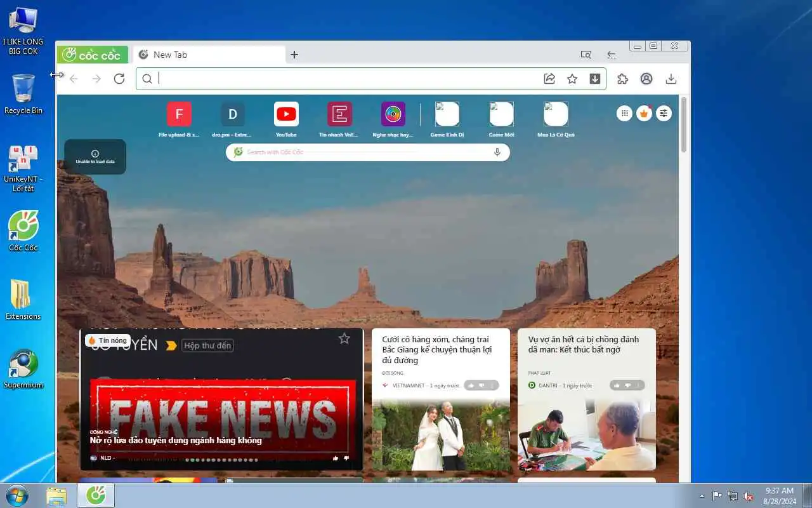Click the orange crown rewards icon
This screenshot has height=508, width=812.
point(645,113)
